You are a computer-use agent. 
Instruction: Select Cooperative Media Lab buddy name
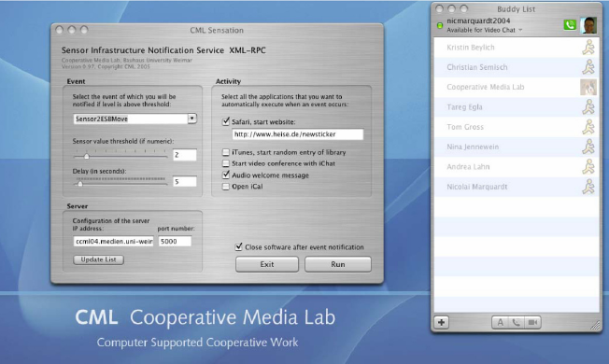point(486,87)
